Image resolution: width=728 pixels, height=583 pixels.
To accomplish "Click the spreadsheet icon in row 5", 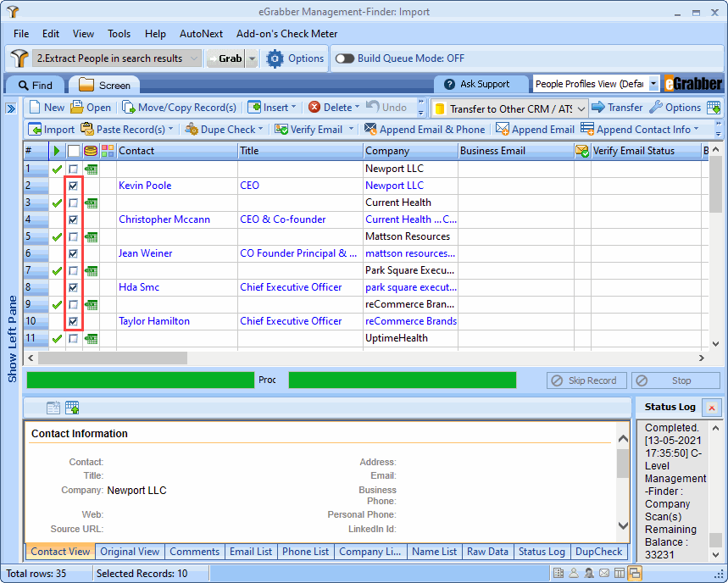I will 91,236.
